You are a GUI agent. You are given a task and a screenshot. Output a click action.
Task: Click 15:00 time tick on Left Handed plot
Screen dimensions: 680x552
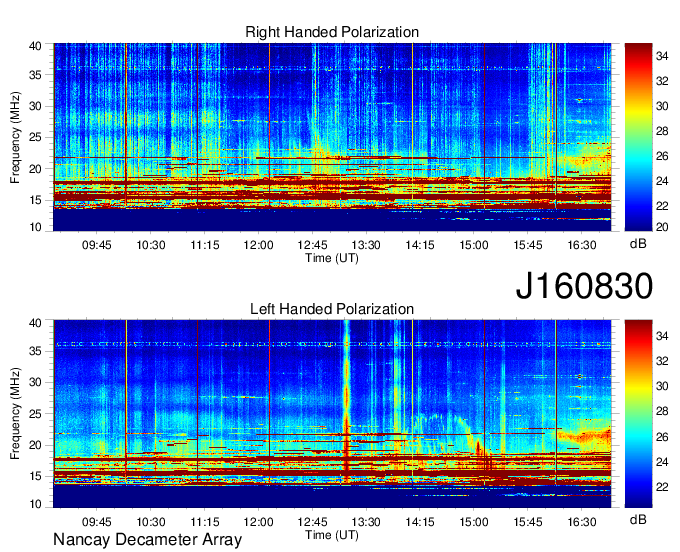474,522
